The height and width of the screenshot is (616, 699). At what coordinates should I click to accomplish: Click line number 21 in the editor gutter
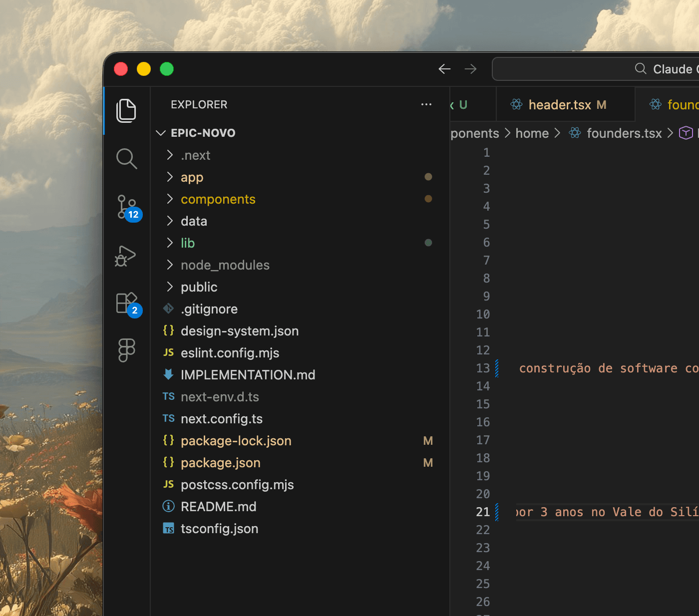coord(483,512)
